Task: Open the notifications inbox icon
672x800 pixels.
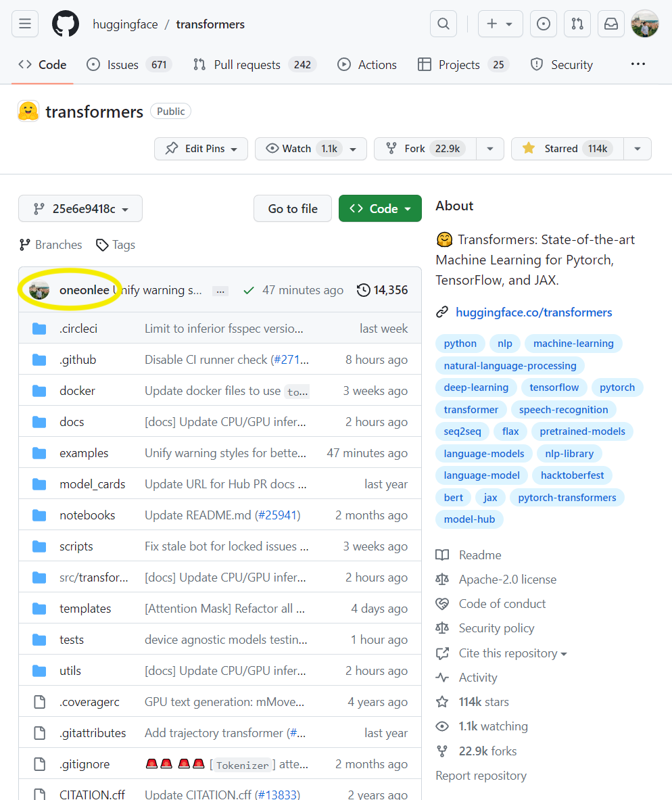Action: click(x=611, y=24)
